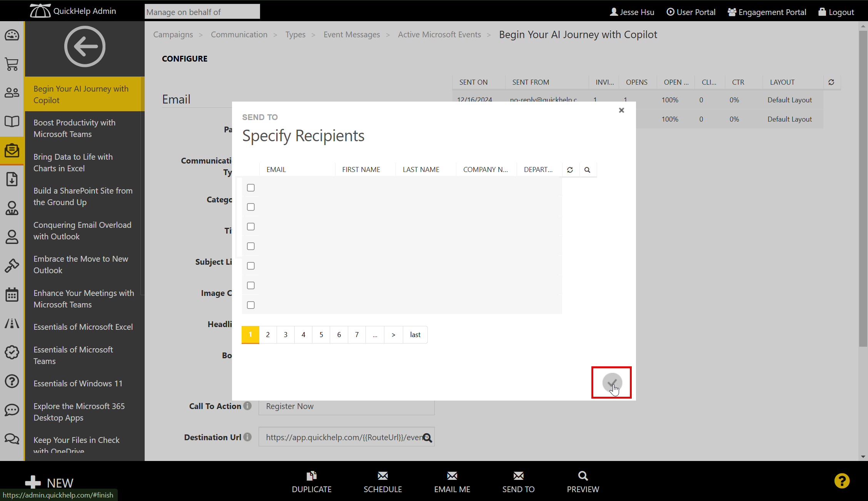
Task: Open the calendar sidebar icon
Action: point(12,295)
